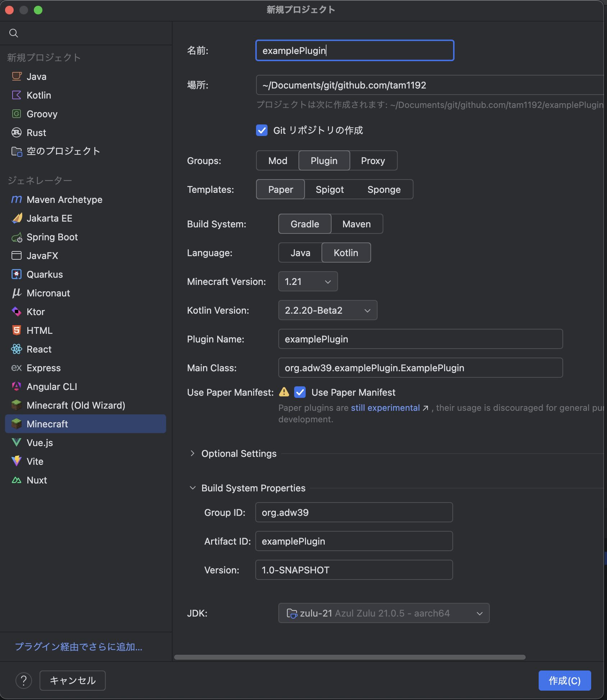Click the Create 作成(C) button
The height and width of the screenshot is (700, 607).
pyautogui.click(x=565, y=680)
